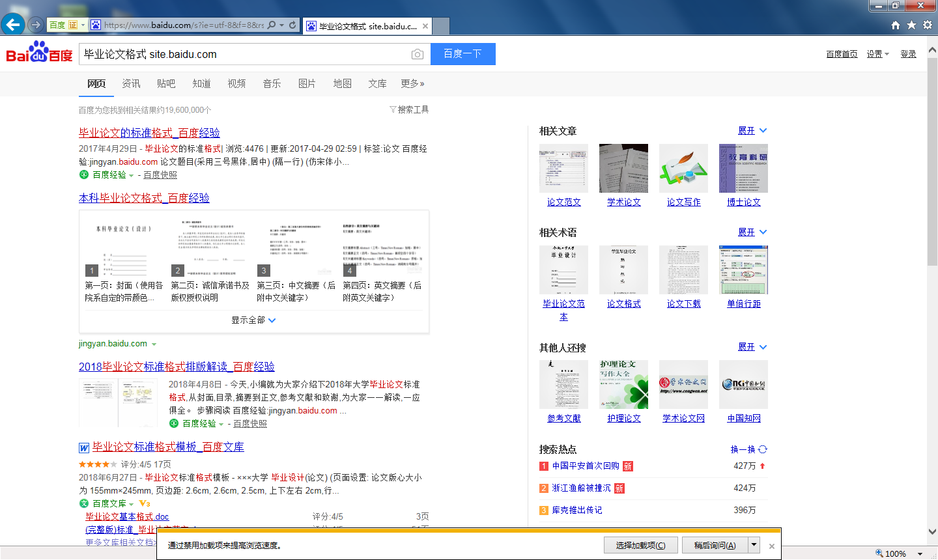Click the zoom magnifier icon in status bar
Viewport: 938px width, 560px height.
click(879, 553)
